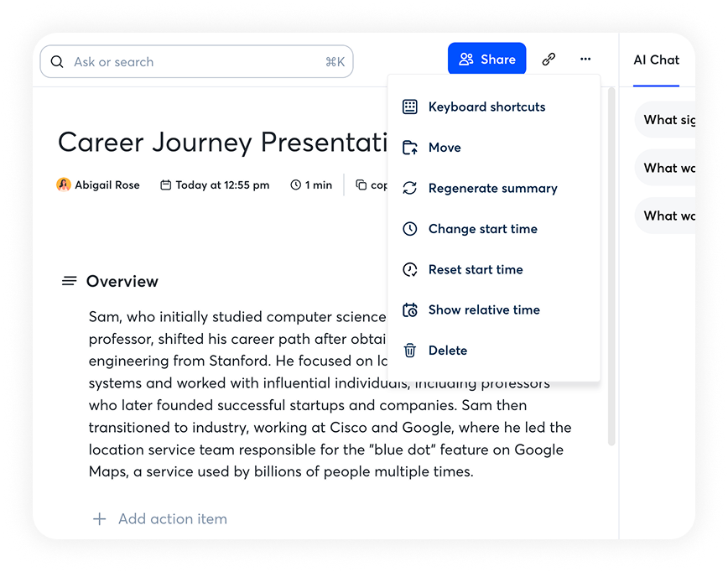Click the copy link chain icon
The image size is (728, 572).
549,60
